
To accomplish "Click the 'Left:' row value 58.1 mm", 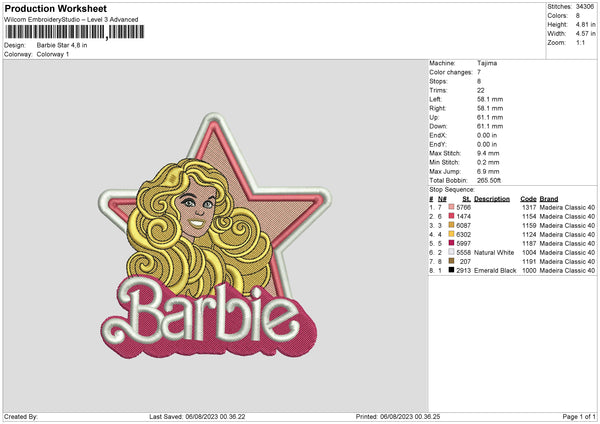I will tap(490, 99).
